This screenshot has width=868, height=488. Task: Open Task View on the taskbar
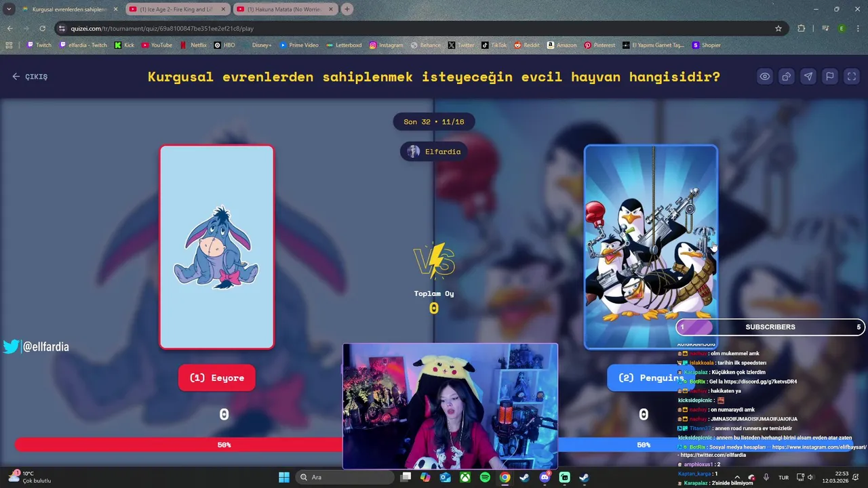406,477
